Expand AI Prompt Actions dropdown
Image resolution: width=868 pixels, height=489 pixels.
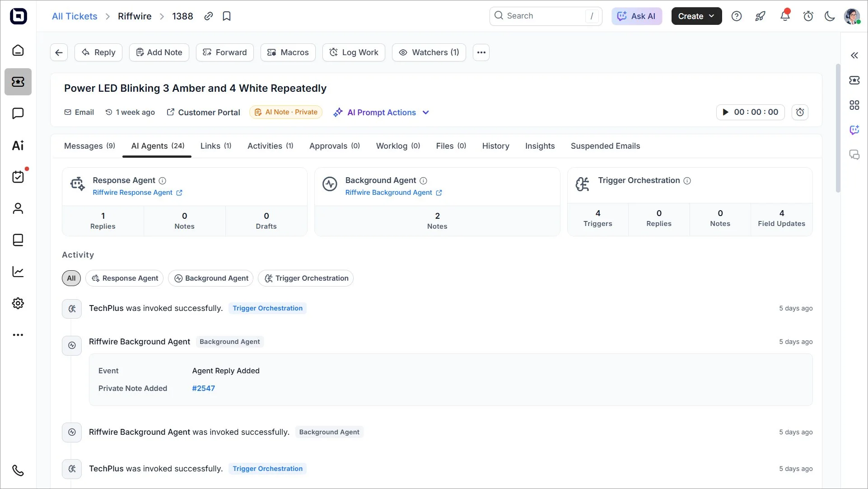tap(382, 113)
